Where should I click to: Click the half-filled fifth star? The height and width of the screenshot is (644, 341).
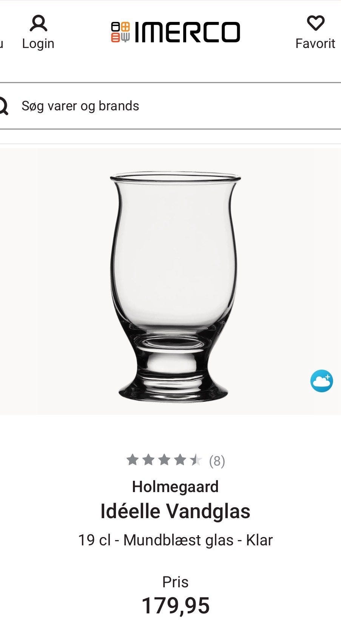[196, 460]
